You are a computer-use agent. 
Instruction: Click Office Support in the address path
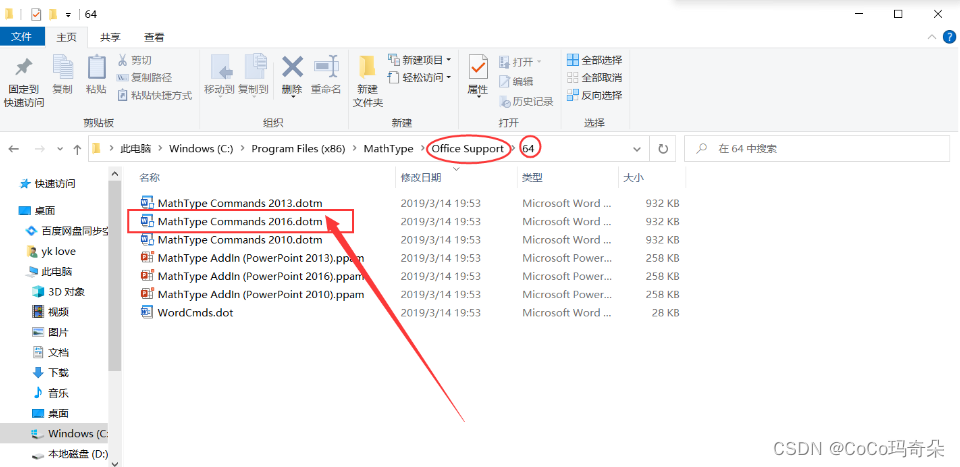(x=468, y=149)
